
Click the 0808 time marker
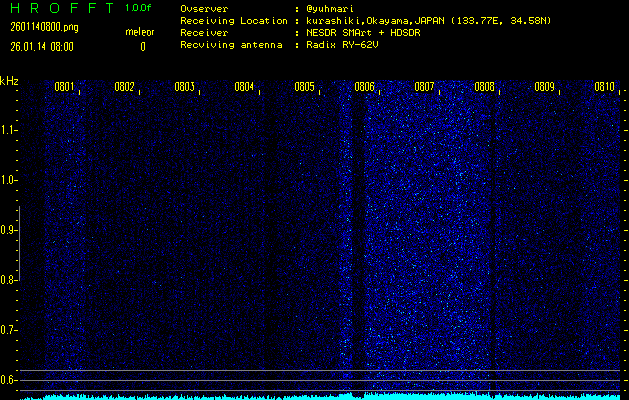point(485,87)
